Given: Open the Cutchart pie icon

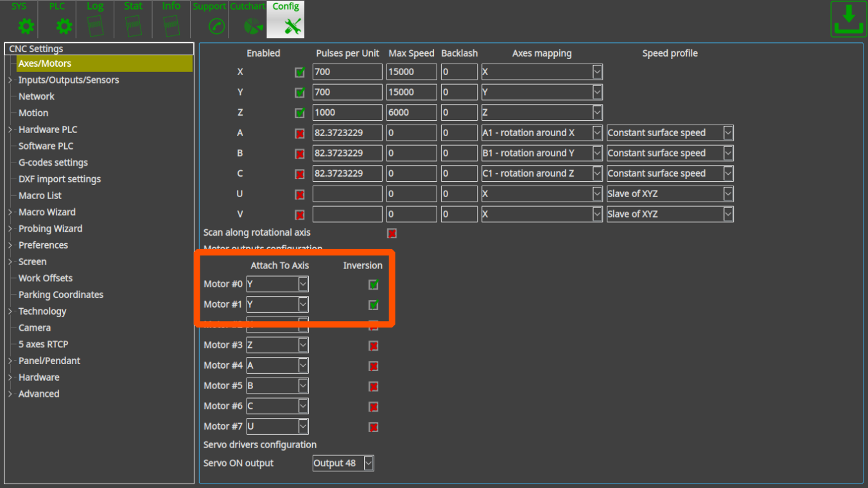Looking at the screenshot, I should pos(254,26).
